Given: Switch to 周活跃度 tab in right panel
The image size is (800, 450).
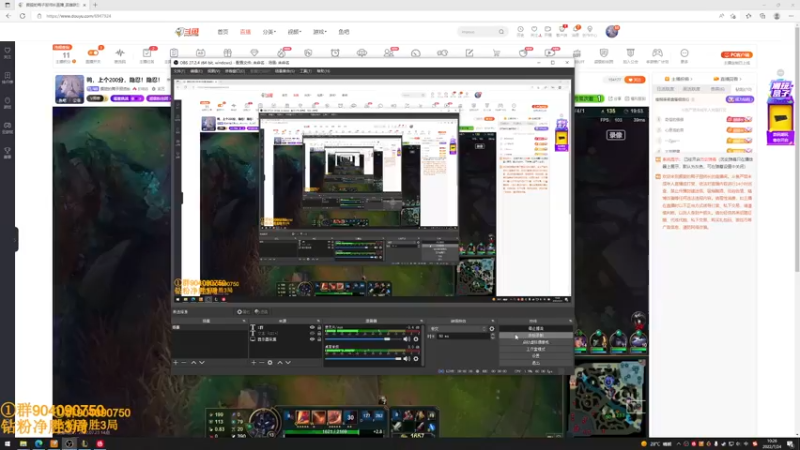Looking at the screenshot, I should (x=691, y=89).
